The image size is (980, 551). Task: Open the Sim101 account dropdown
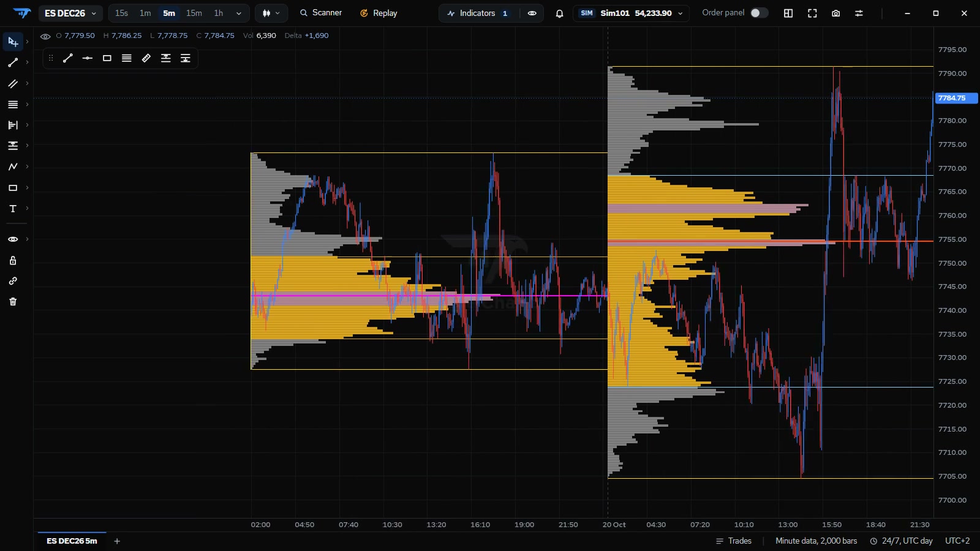point(631,13)
